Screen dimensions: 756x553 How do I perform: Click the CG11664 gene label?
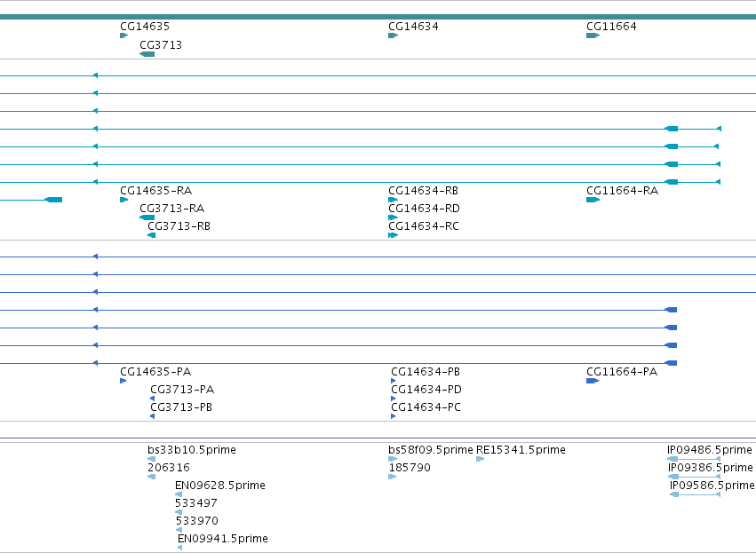click(x=611, y=26)
